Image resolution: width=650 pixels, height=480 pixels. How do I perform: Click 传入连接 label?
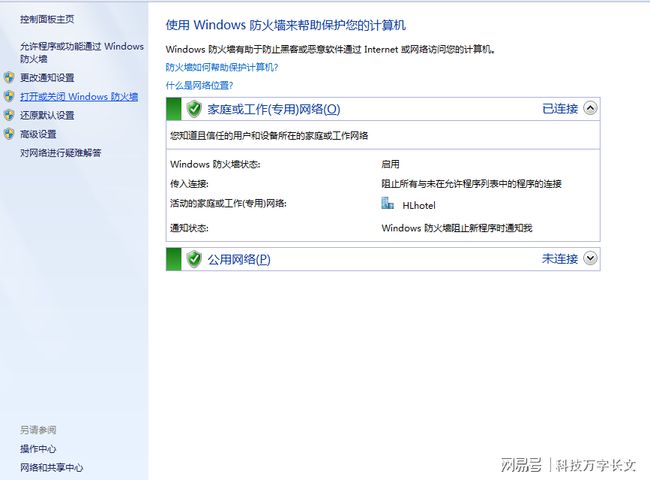click(x=189, y=184)
